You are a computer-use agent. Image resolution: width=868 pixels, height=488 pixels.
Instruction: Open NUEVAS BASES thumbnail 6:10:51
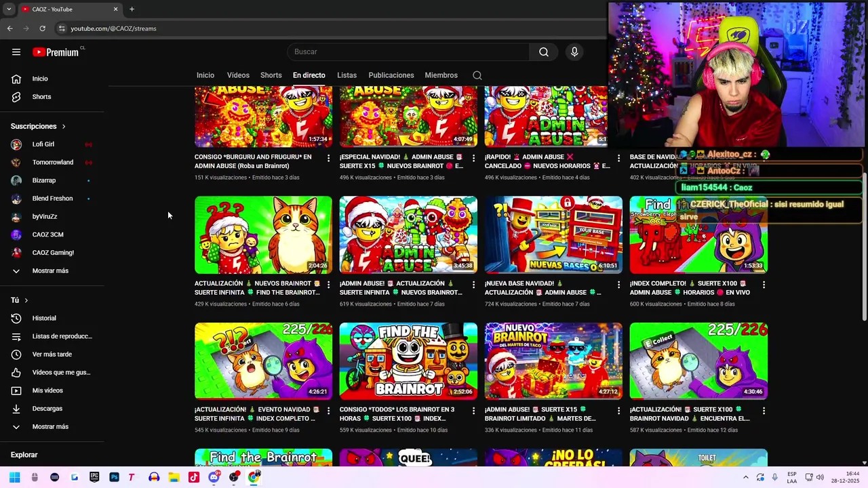[x=553, y=235]
